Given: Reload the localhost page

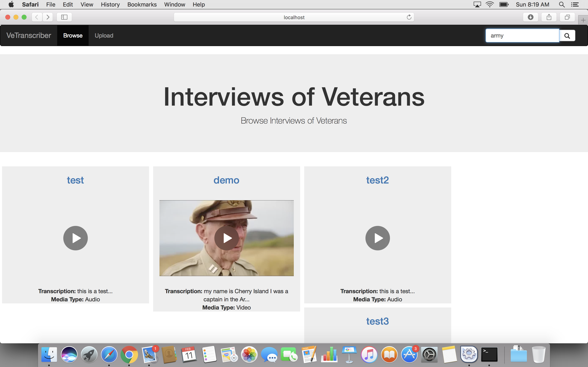Looking at the screenshot, I should click(x=409, y=17).
